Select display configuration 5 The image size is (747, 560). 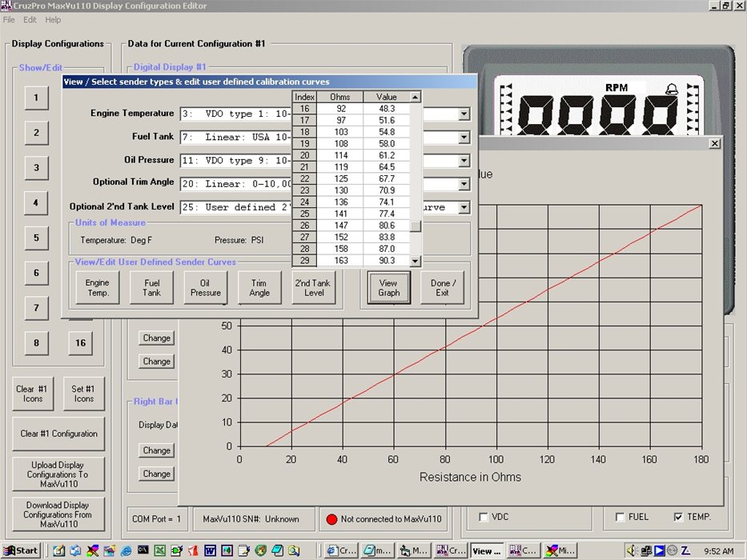pyautogui.click(x=36, y=238)
